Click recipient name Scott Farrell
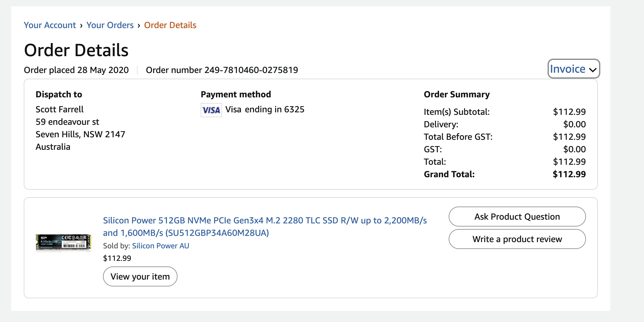Image resolution: width=644 pixels, height=322 pixels. coord(60,109)
